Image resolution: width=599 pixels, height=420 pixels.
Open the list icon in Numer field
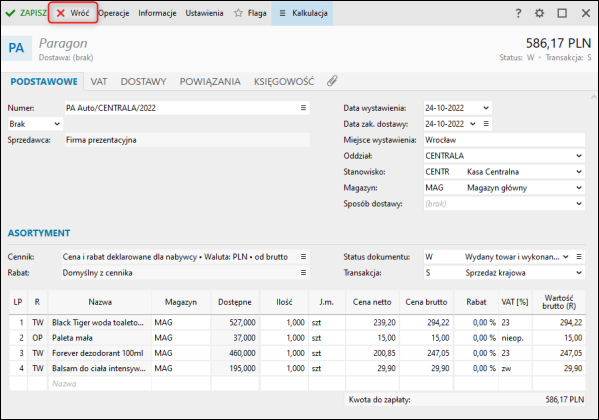pyautogui.click(x=303, y=108)
